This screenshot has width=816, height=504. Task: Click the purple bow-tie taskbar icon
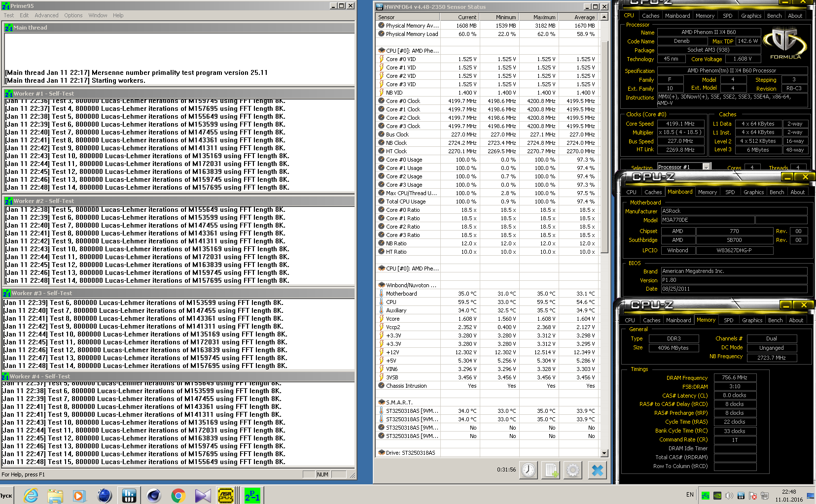click(x=203, y=495)
